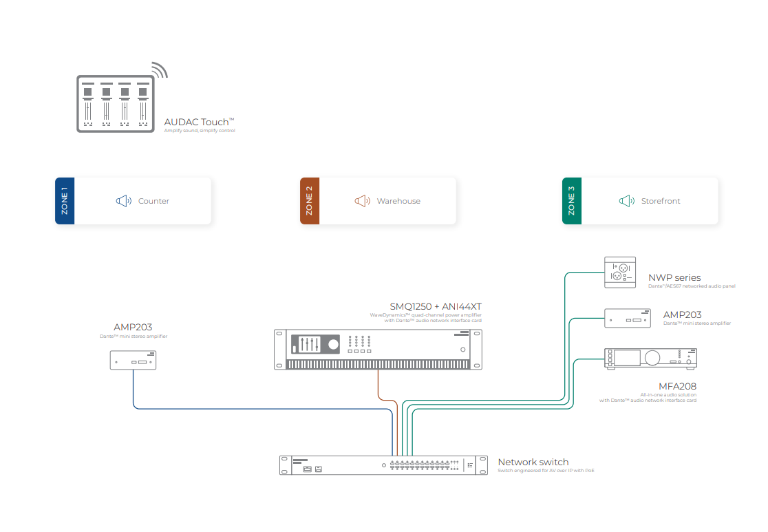Select the Counter zone speaker icon

[124, 201]
